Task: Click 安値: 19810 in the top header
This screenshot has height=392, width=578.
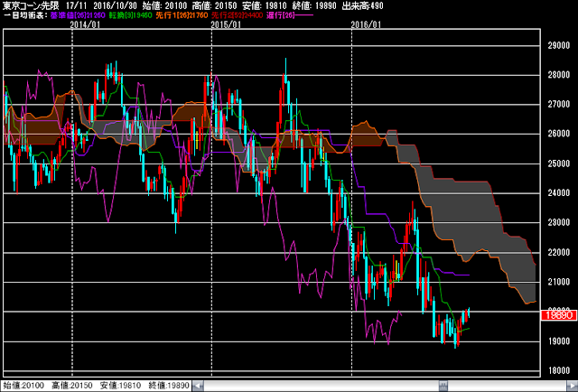Action: [265, 5]
